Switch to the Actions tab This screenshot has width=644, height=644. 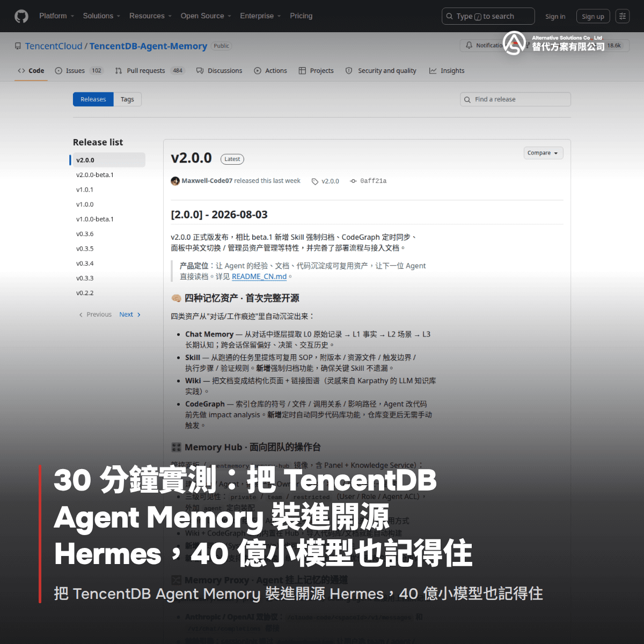270,71
